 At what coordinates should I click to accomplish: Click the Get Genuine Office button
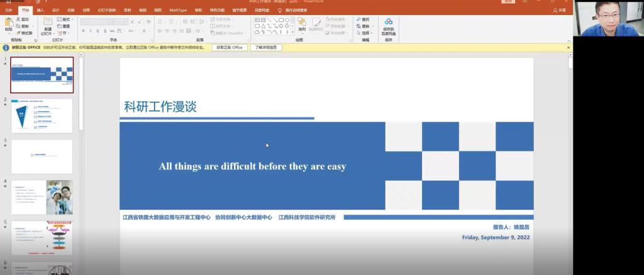[x=229, y=47]
